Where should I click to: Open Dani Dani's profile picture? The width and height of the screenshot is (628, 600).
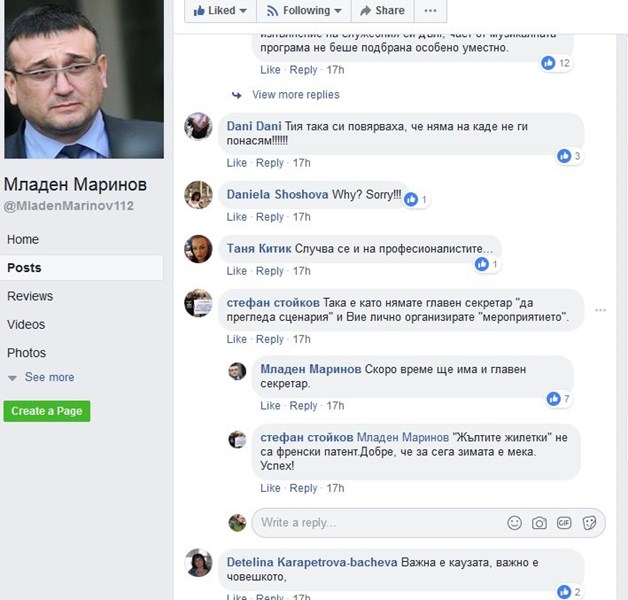199,127
